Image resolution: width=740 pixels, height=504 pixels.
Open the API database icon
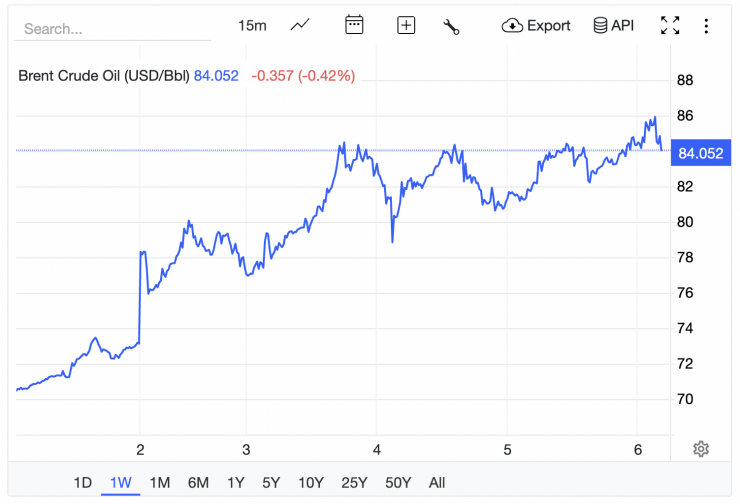614,26
